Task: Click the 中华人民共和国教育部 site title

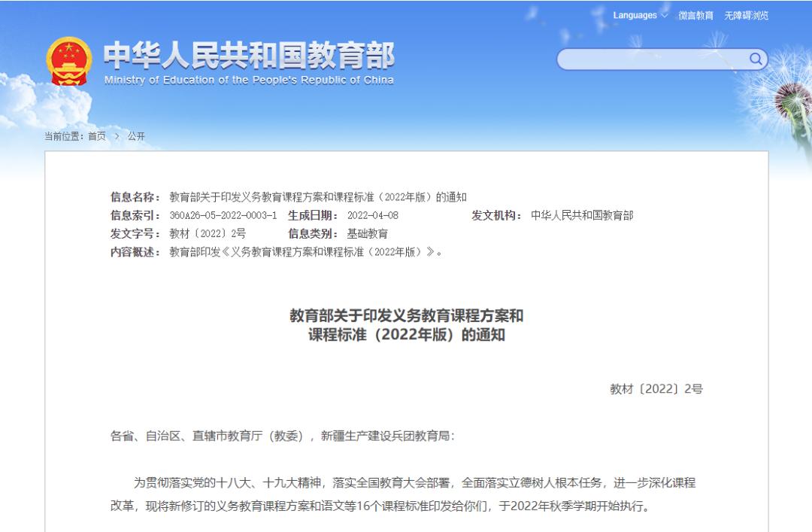Action: pos(249,55)
